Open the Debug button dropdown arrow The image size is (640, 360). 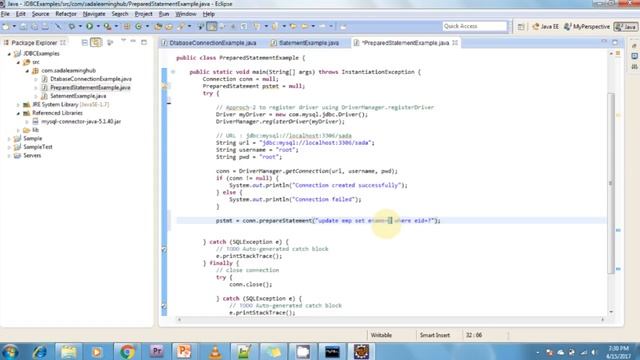coord(80,26)
